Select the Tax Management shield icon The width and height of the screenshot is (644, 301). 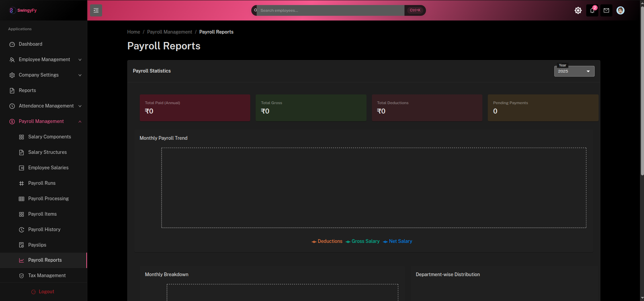pyautogui.click(x=22, y=276)
